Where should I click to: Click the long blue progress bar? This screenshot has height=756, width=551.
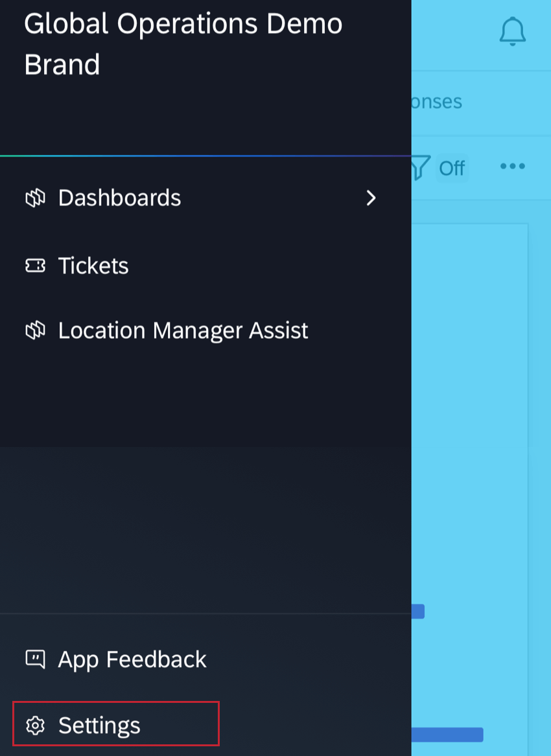pyautogui.click(x=447, y=734)
